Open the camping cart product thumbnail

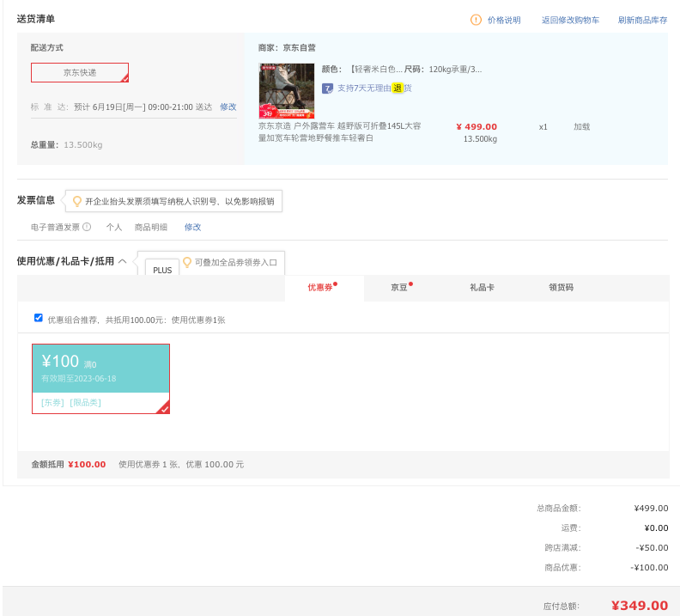click(x=287, y=91)
